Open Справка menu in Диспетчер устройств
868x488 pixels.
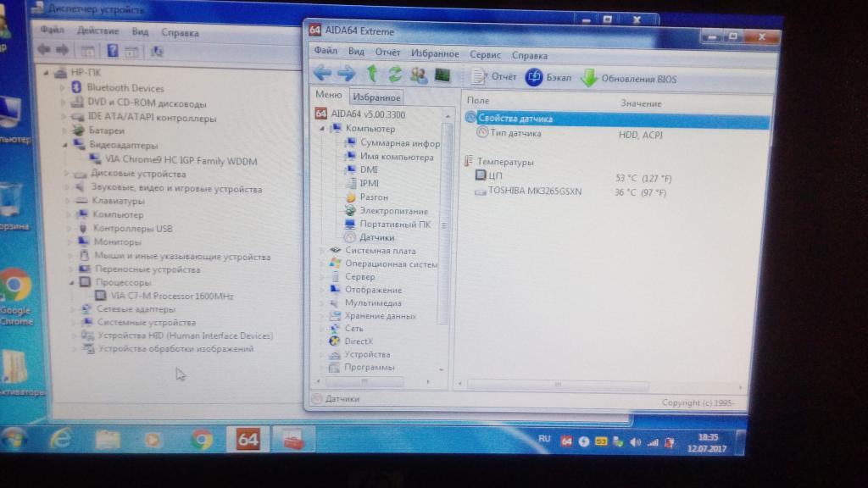point(180,33)
